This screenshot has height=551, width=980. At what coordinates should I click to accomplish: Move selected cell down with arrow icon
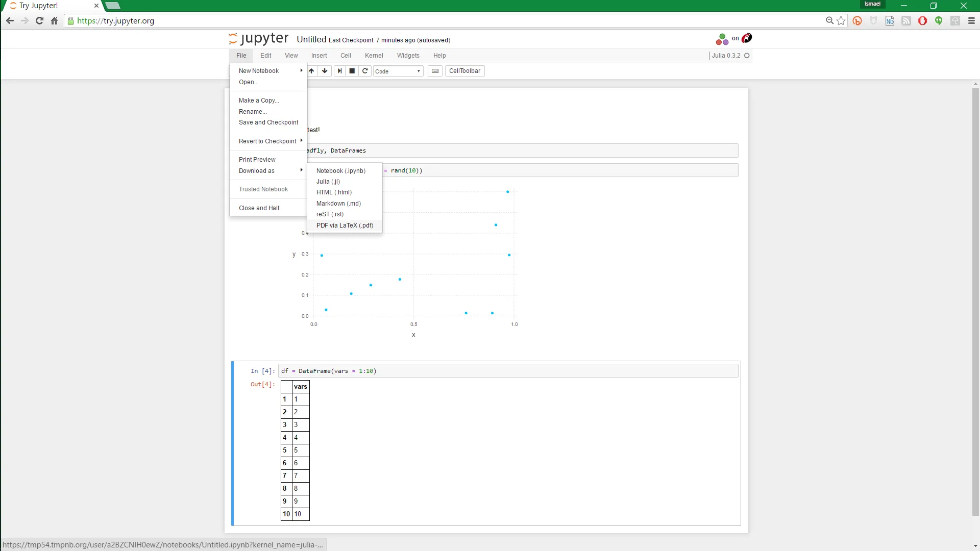[325, 71]
